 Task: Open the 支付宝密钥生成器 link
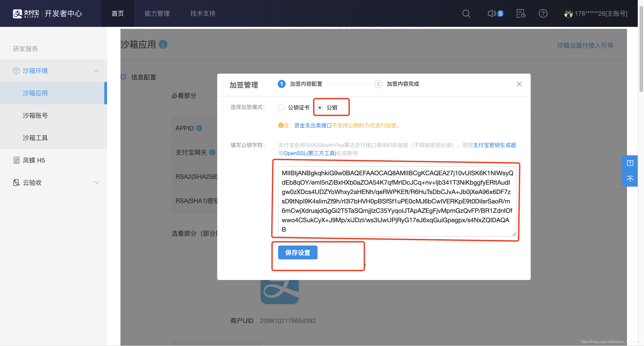click(494, 145)
